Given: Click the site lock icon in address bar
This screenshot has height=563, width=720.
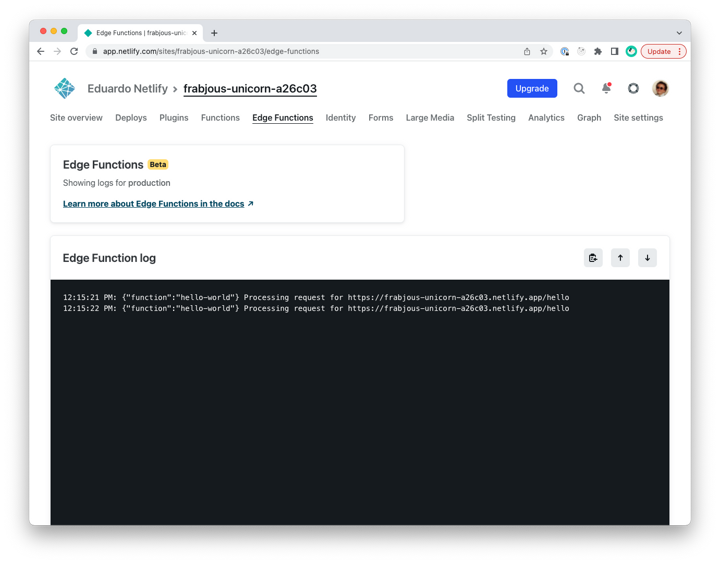Looking at the screenshot, I should [x=95, y=51].
